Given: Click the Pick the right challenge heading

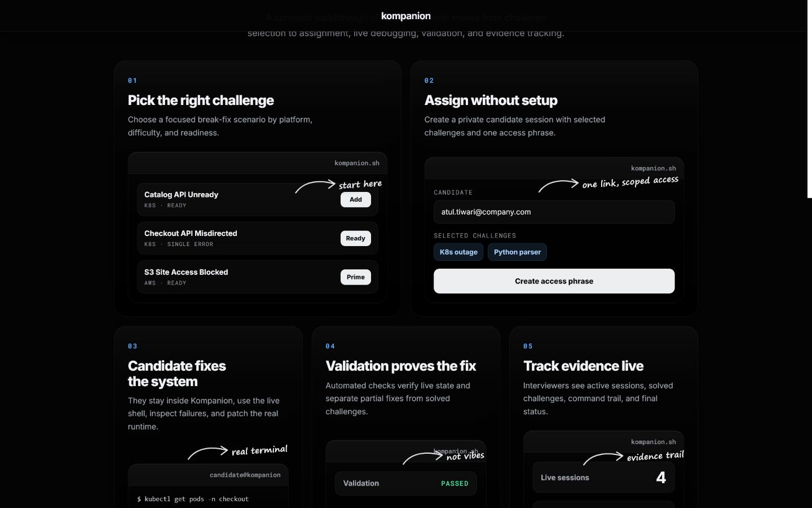Looking at the screenshot, I should click(201, 100).
